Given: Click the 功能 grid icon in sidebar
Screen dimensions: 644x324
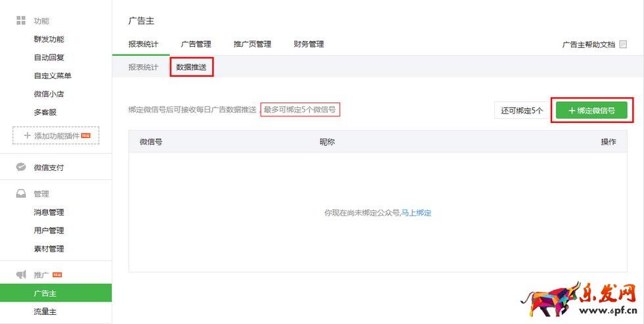Looking at the screenshot, I should [21, 20].
